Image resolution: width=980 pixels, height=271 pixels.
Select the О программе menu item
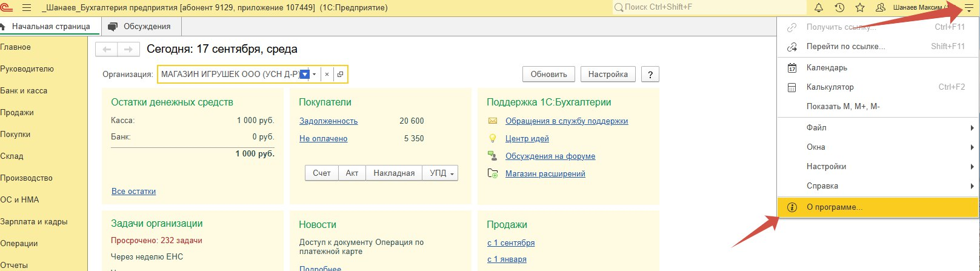point(834,207)
